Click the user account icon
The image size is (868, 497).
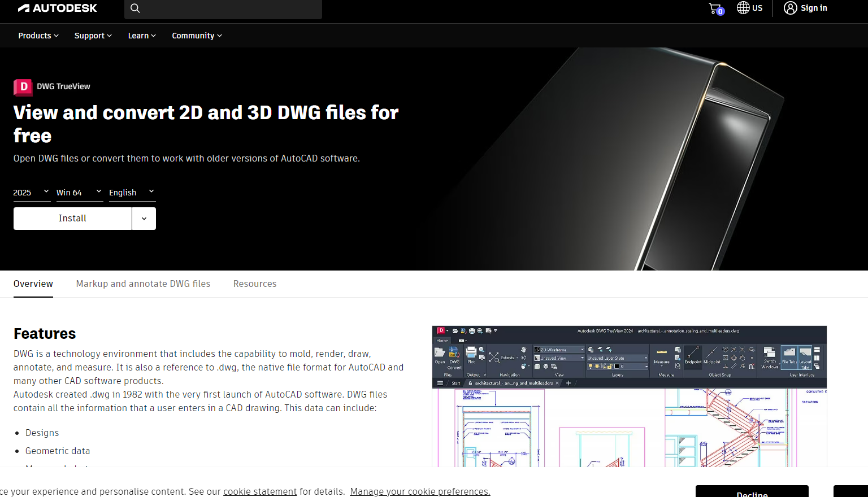pos(790,8)
